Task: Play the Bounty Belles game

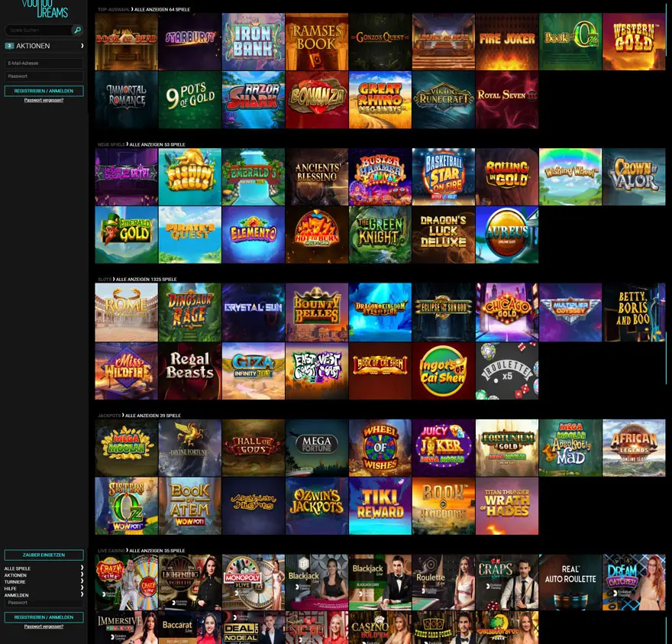Action: [x=317, y=312]
